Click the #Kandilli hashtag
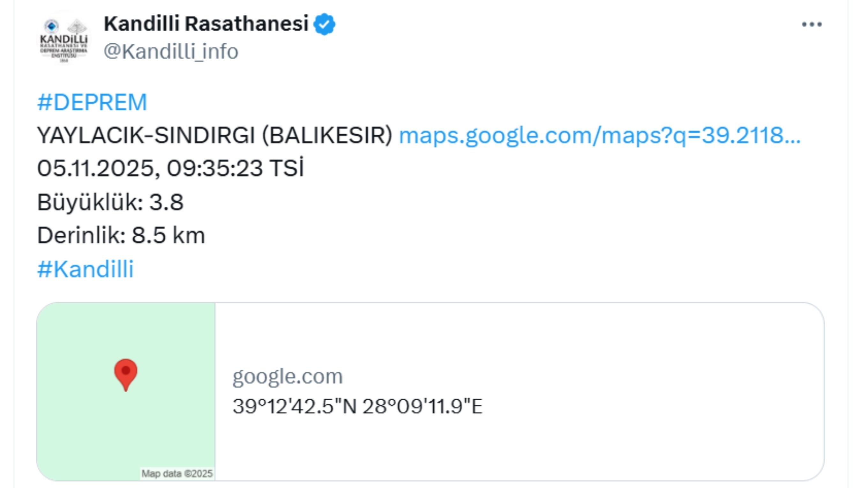The image size is (868, 488). pos(85,270)
